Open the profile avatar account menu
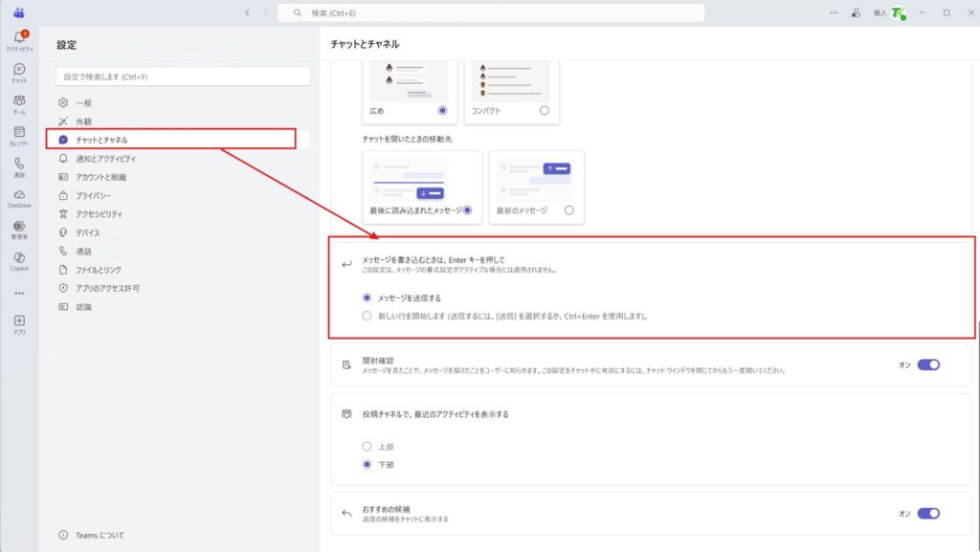 (x=897, y=13)
